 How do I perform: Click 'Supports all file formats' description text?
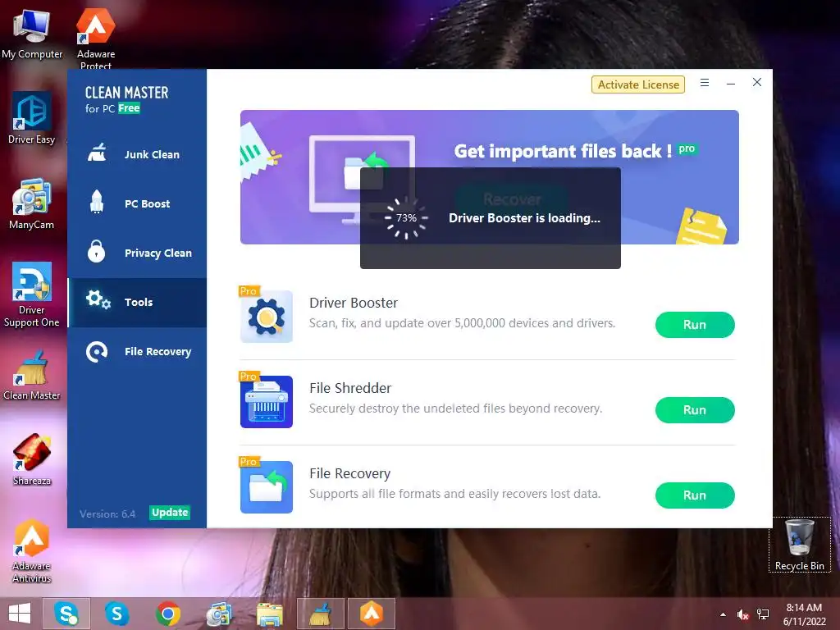pyautogui.click(x=454, y=493)
